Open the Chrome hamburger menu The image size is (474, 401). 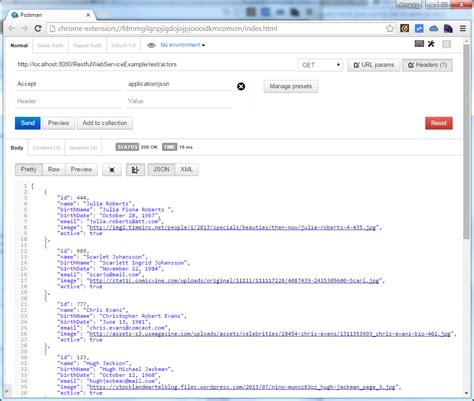coord(463,28)
